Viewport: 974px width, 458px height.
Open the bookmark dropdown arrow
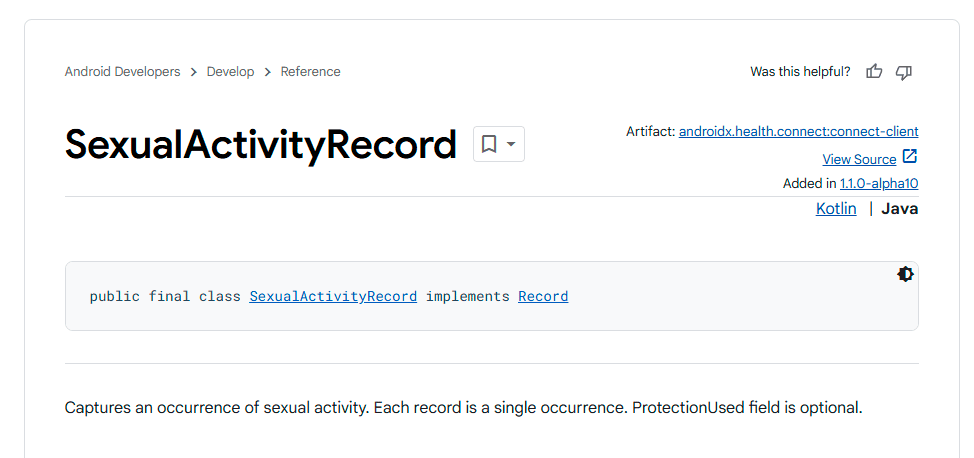click(x=511, y=144)
